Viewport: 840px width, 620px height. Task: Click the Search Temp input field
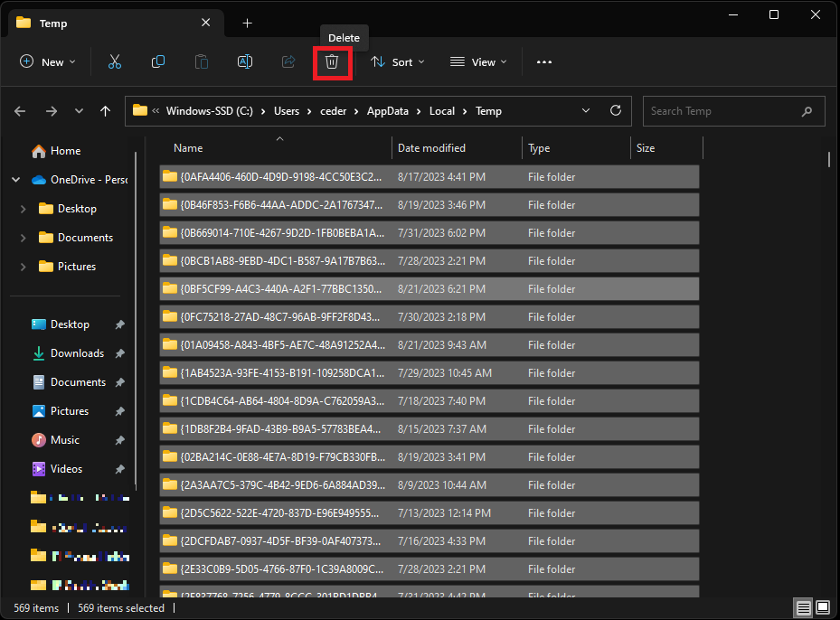click(723, 111)
